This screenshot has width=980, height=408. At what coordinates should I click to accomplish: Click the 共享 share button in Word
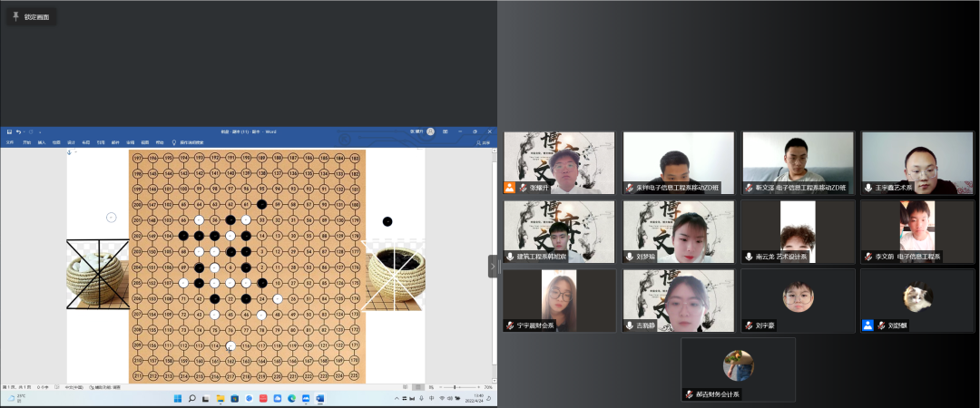click(x=483, y=142)
